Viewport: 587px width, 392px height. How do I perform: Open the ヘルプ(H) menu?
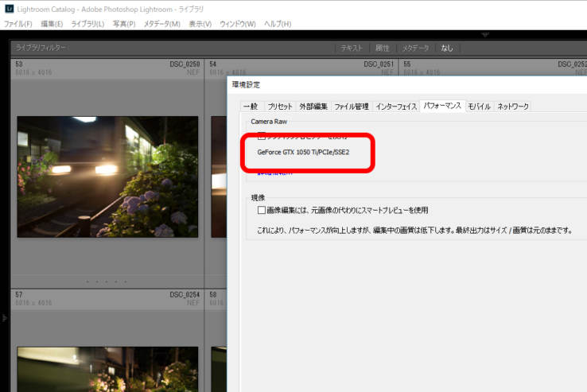pyautogui.click(x=277, y=24)
